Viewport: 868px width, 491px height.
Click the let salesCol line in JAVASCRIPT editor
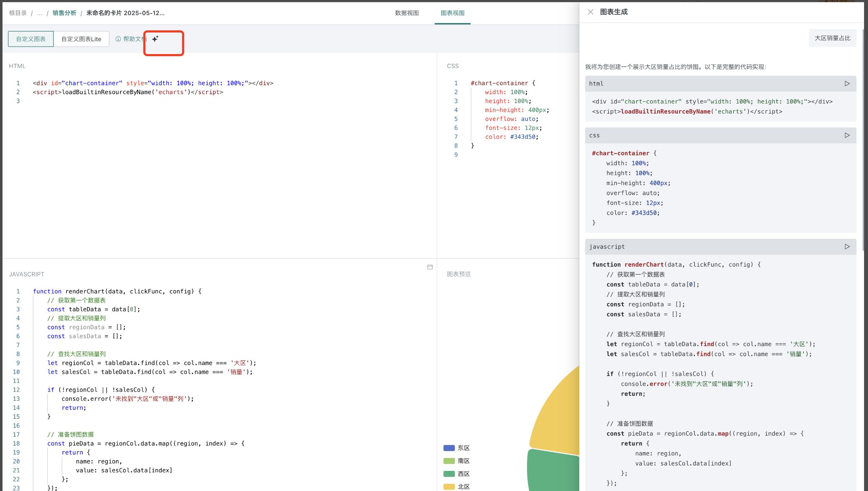[150, 372]
